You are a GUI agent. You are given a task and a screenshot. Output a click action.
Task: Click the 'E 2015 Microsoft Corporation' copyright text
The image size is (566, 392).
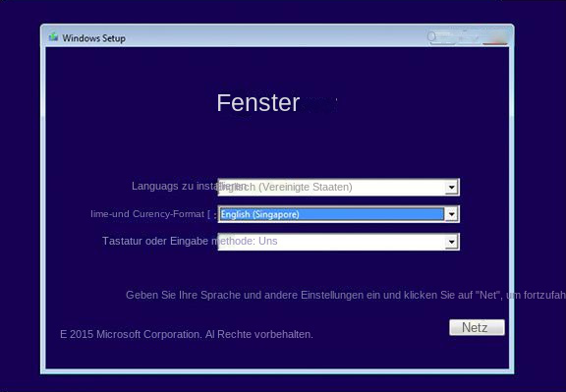[187, 334]
